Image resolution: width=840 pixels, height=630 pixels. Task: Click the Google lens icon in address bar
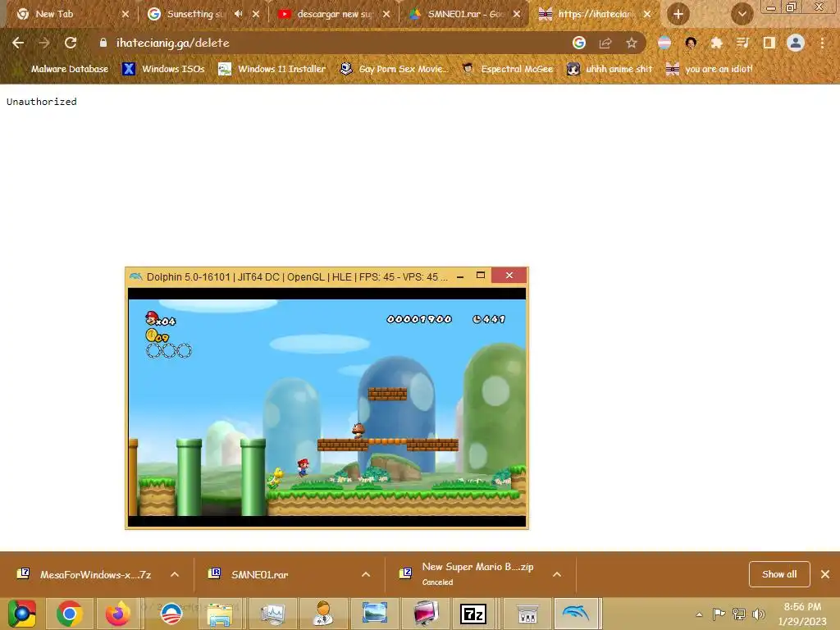click(578, 43)
